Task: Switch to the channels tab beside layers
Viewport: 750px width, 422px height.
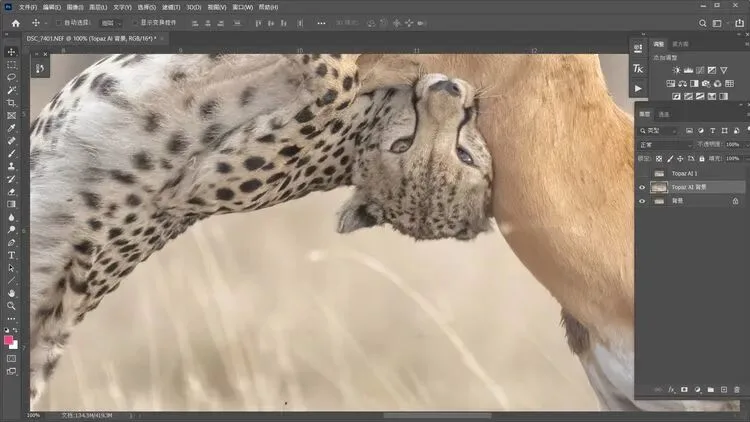Action: click(x=664, y=114)
